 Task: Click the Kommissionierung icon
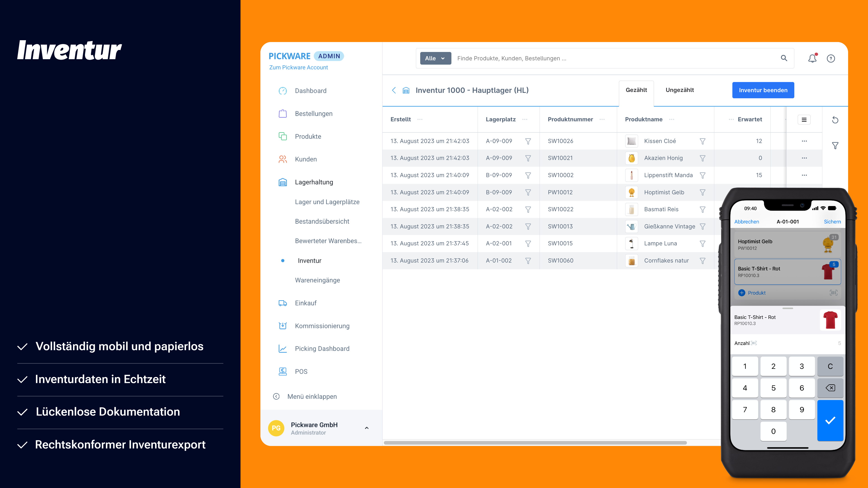pos(283,326)
